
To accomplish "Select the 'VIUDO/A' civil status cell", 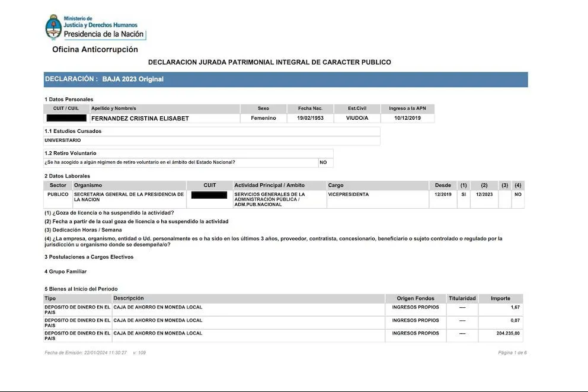I will tap(357, 119).
